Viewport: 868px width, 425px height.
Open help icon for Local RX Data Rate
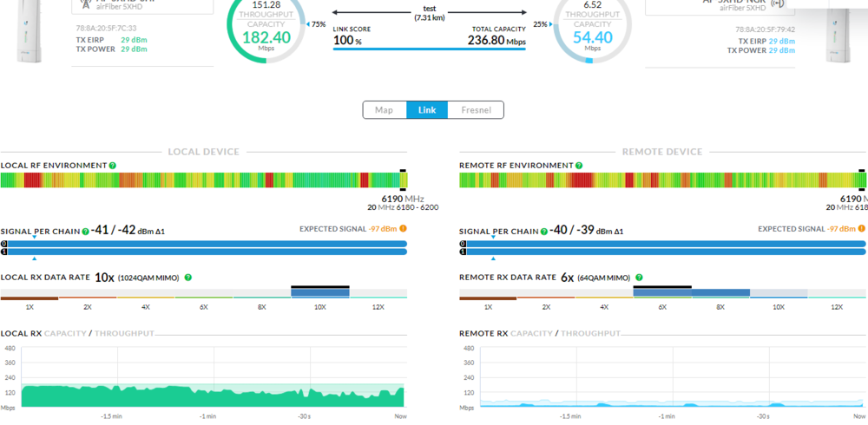tap(188, 278)
